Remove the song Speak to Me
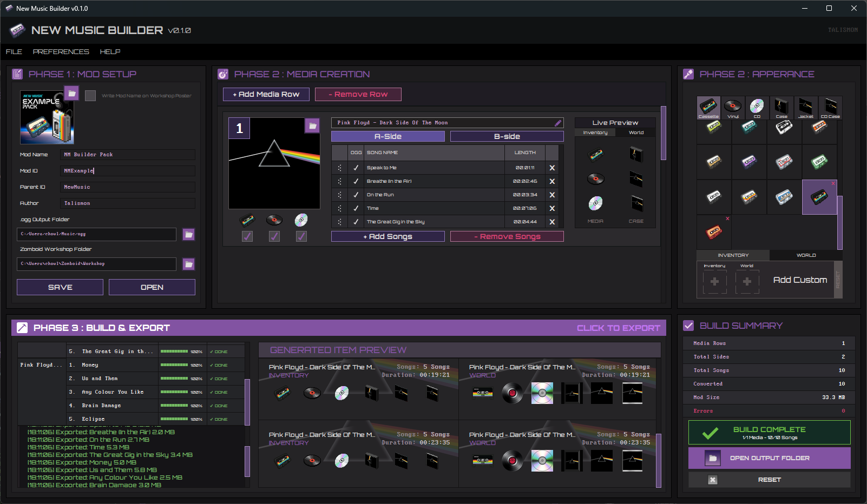This screenshot has height=504, width=867. 552,168
